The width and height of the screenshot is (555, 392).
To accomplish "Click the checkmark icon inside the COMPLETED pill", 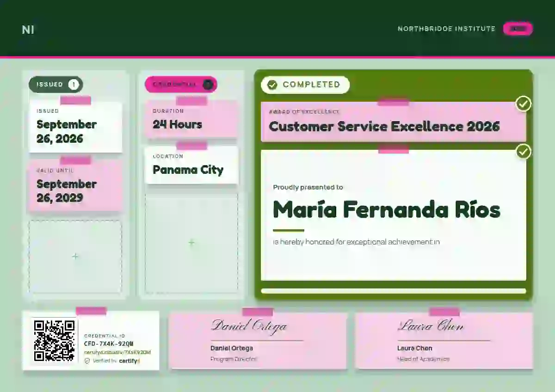I will tap(272, 85).
